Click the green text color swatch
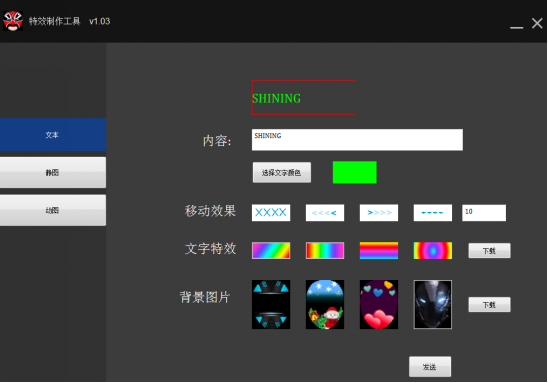 pos(354,172)
